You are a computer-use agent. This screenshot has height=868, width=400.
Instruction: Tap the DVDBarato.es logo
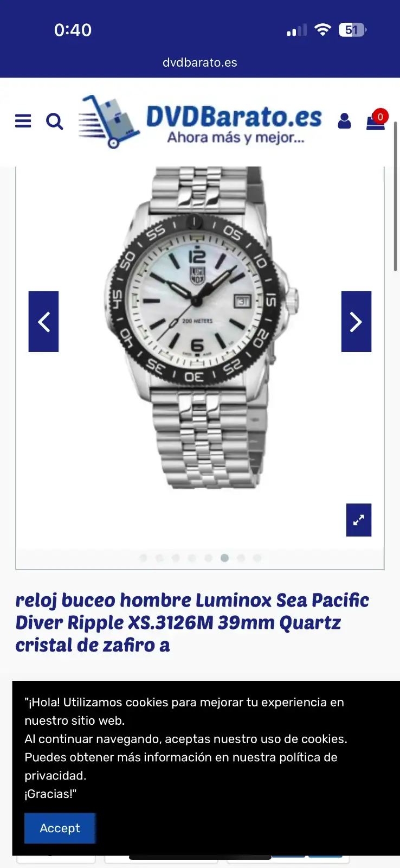click(x=200, y=122)
